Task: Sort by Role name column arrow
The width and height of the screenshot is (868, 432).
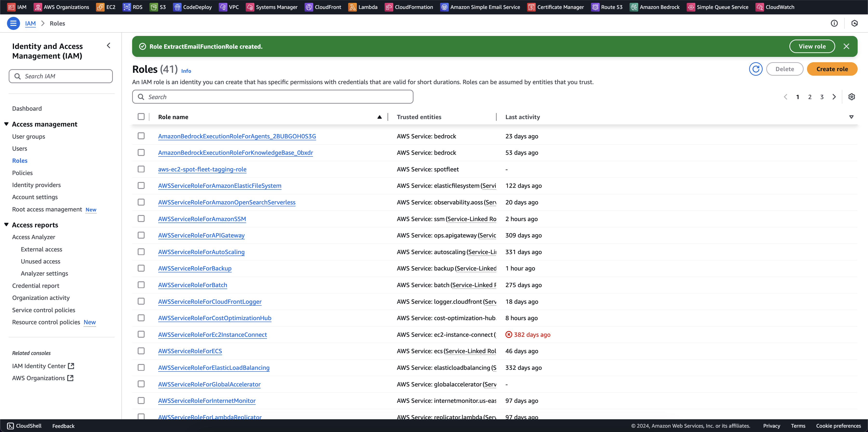Action: pos(380,117)
